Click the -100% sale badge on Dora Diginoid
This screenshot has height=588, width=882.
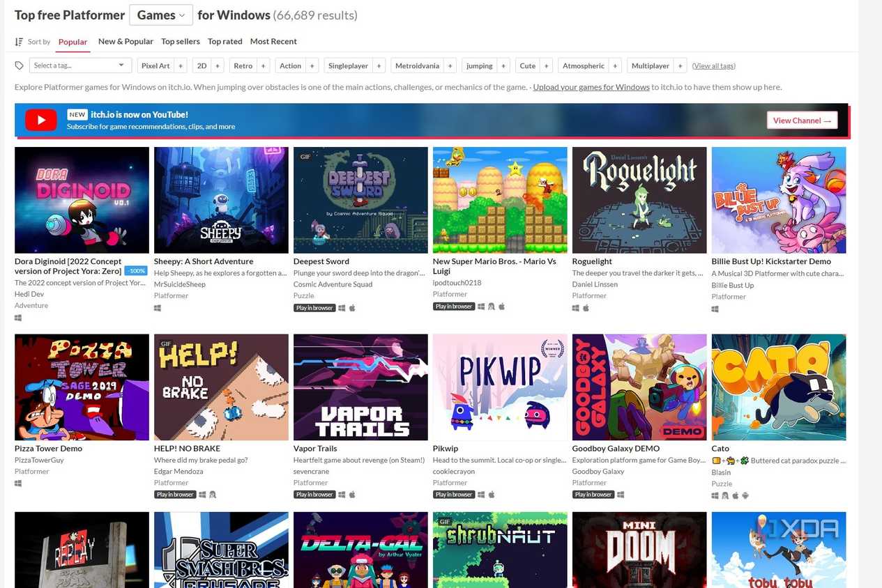click(x=137, y=271)
